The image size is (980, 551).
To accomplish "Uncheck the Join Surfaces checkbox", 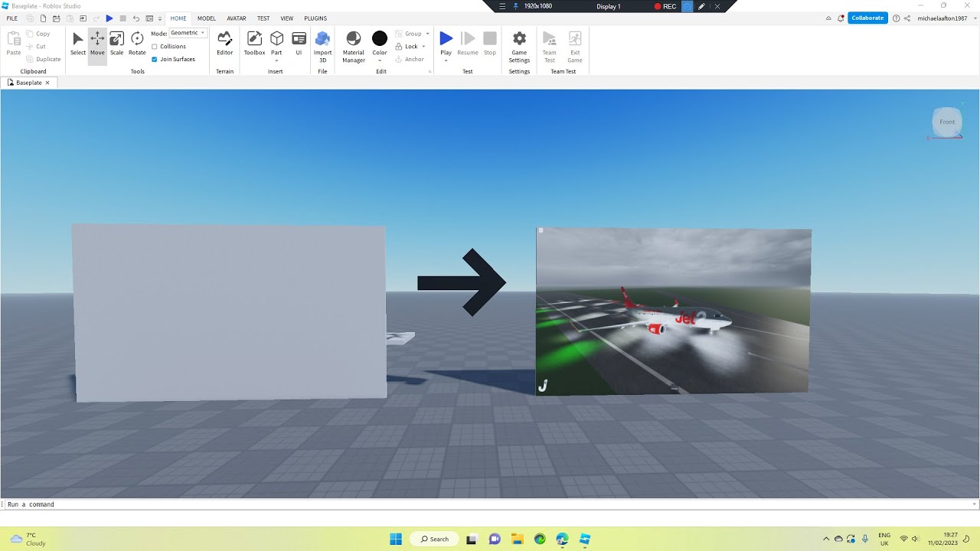I will (x=155, y=59).
